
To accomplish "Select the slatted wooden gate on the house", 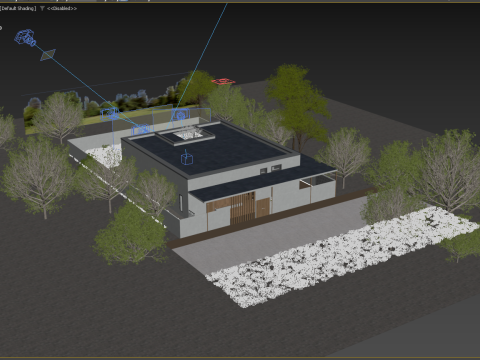I will pyautogui.click(x=242, y=208).
